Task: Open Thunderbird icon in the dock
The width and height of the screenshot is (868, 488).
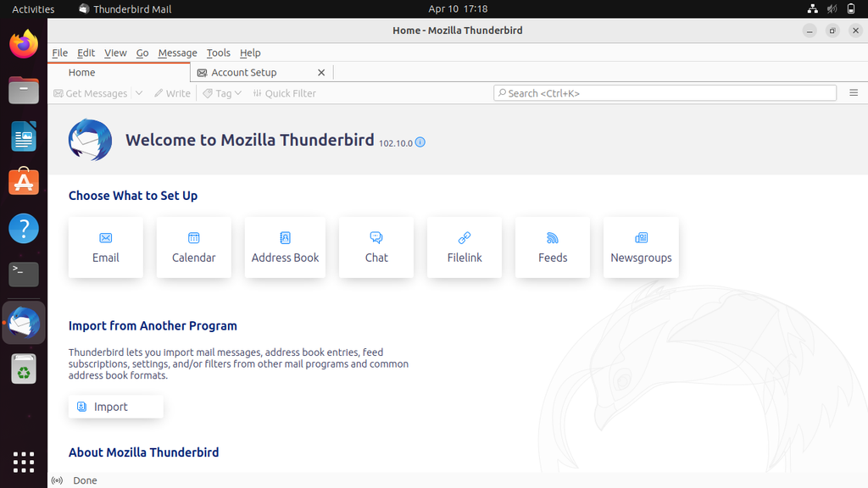Action: [x=23, y=323]
